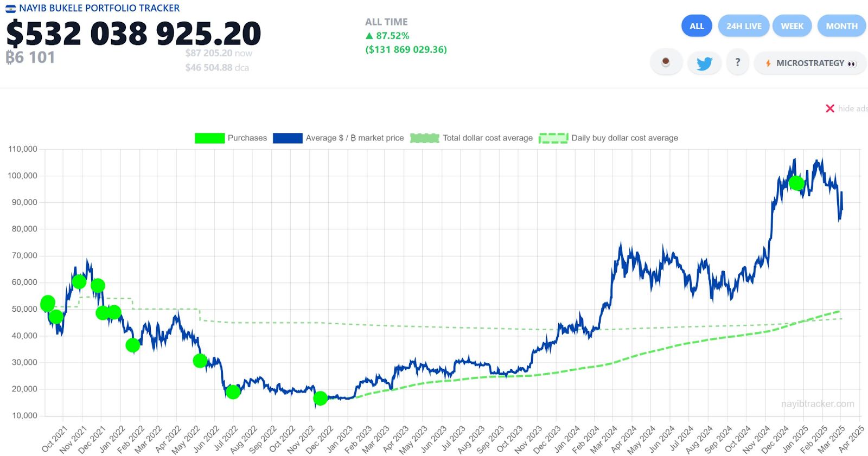Click the $87 205.20 now price
Screen dimensions: 868x456
(219, 53)
